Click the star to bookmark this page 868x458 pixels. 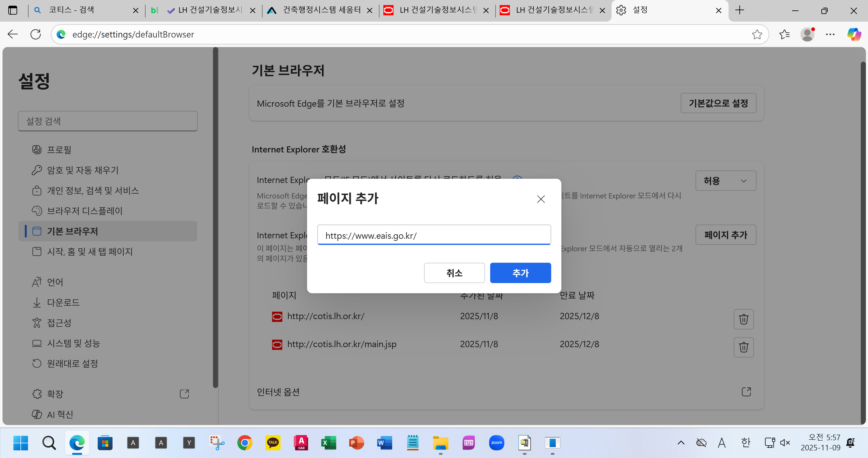point(757,34)
